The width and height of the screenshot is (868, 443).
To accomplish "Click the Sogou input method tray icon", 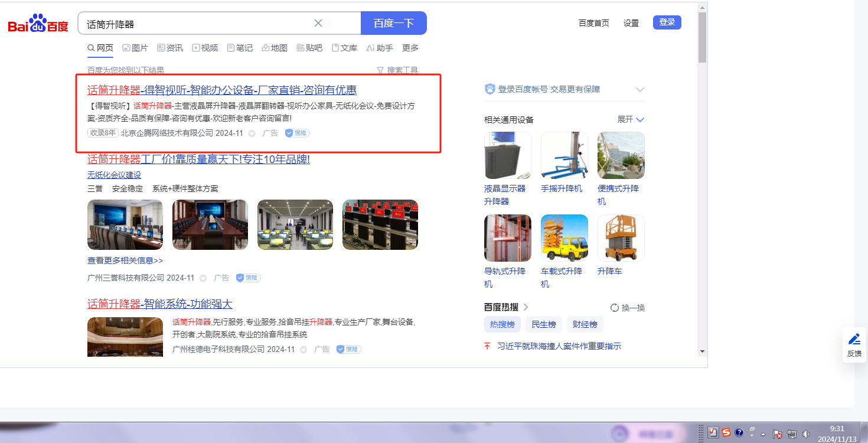I will (726, 433).
